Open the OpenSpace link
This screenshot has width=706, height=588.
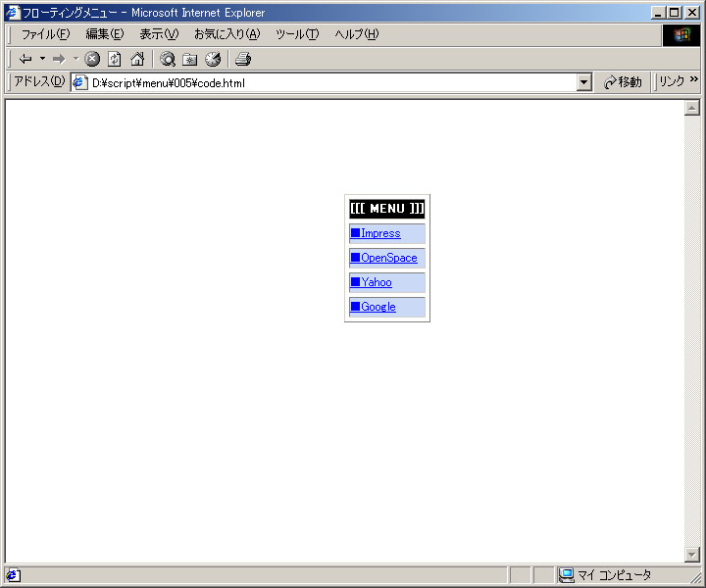(x=384, y=258)
